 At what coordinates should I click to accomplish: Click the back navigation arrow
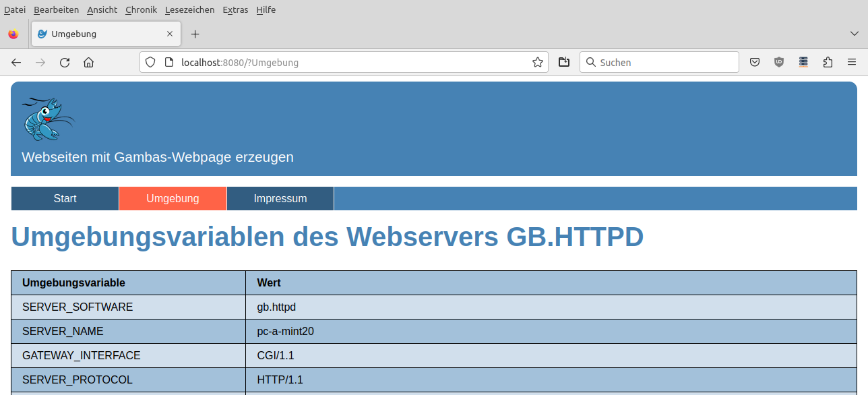coord(16,63)
